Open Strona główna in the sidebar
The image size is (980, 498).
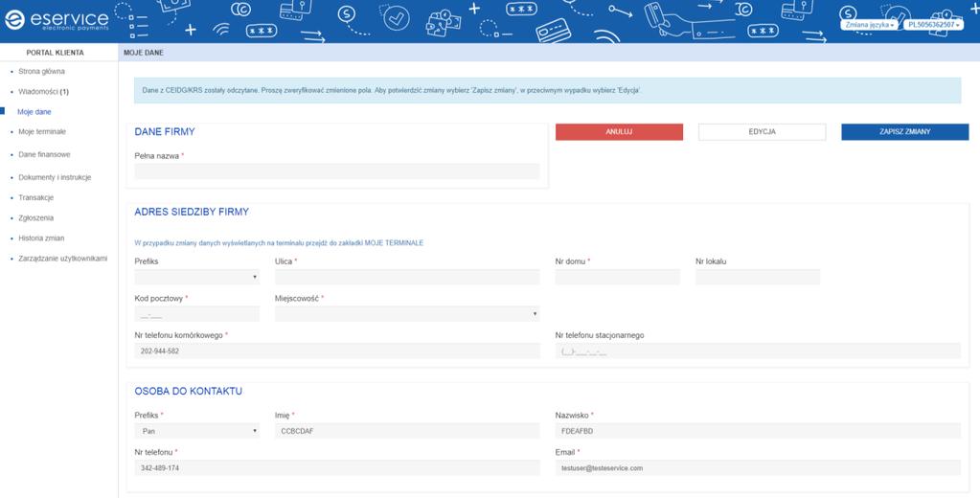(x=41, y=71)
